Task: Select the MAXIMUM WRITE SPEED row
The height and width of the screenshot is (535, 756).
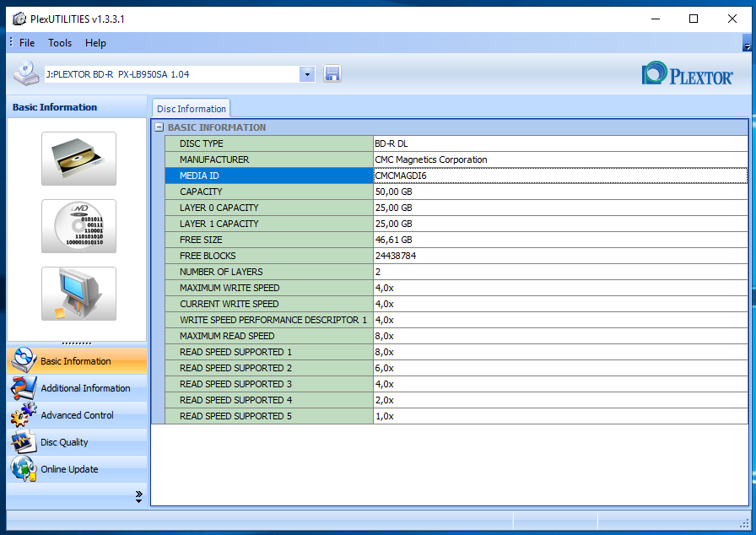Action: (456, 288)
